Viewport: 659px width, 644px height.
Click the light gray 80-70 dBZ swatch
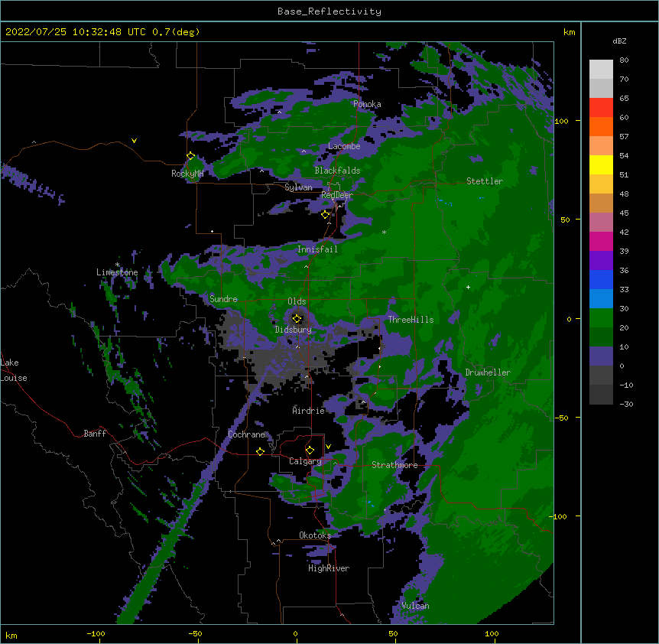(601, 70)
